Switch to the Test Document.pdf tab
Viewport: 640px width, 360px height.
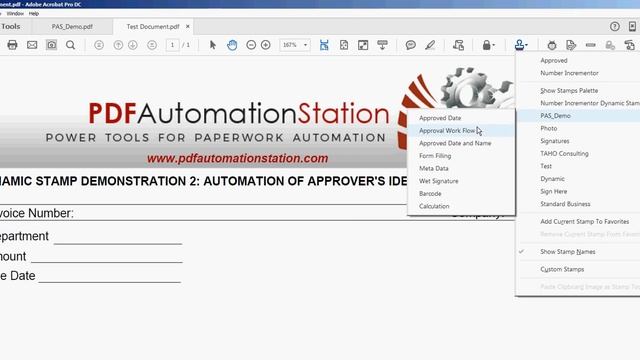pyautogui.click(x=153, y=27)
